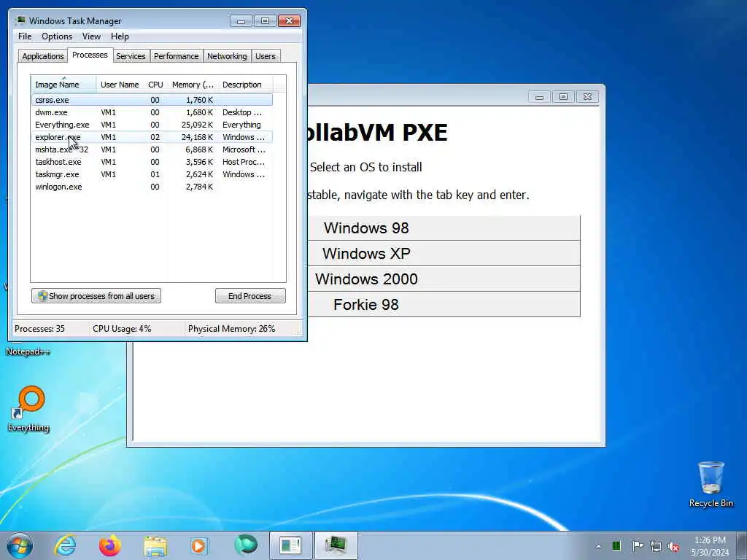Select the Everything.exe process

[x=152, y=125]
